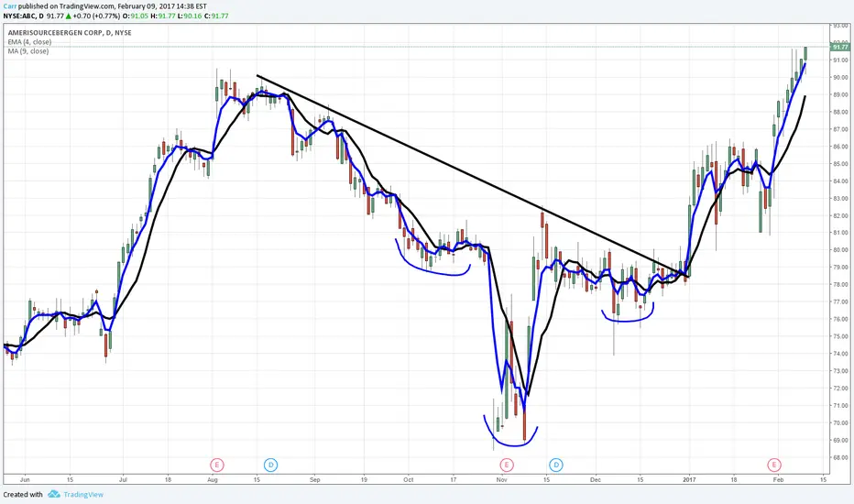Click the 77.00 price axis label
The width and height of the screenshot is (854, 504).
[840, 301]
